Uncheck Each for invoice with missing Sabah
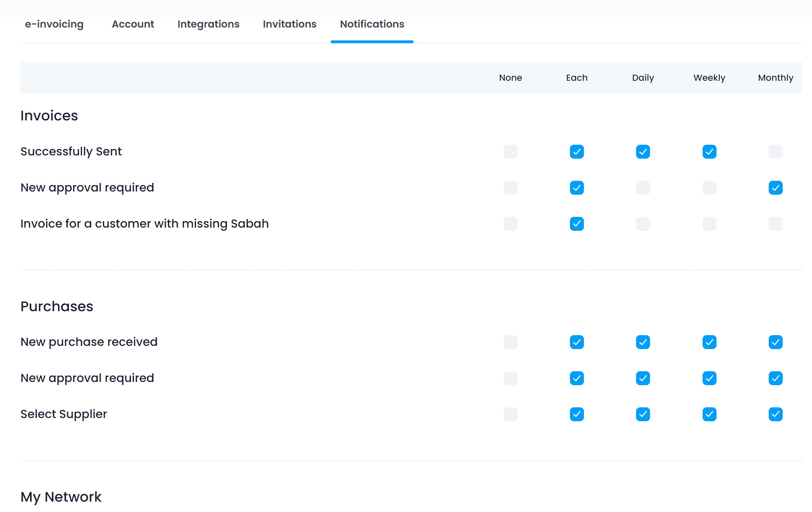The height and width of the screenshot is (512, 812). 577,224
